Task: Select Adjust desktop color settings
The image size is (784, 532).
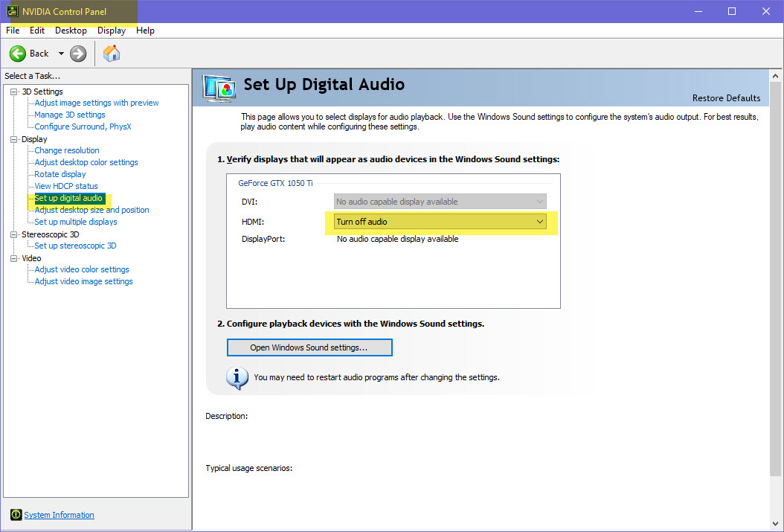Action: (x=86, y=162)
